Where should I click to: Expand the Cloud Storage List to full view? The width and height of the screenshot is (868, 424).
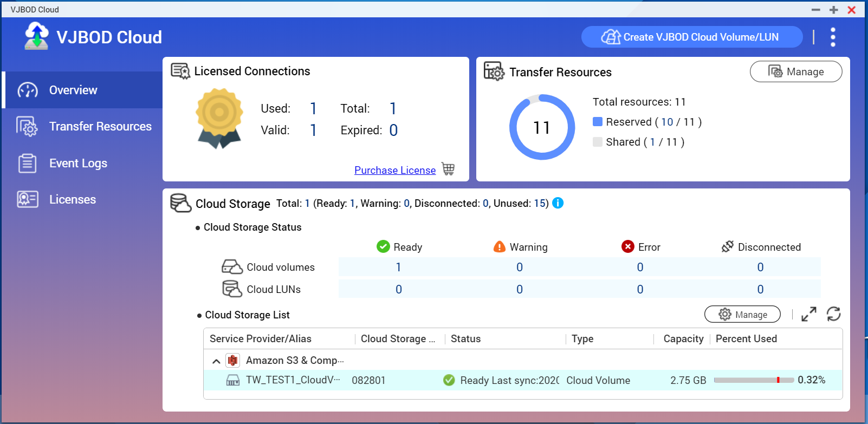[x=809, y=314]
